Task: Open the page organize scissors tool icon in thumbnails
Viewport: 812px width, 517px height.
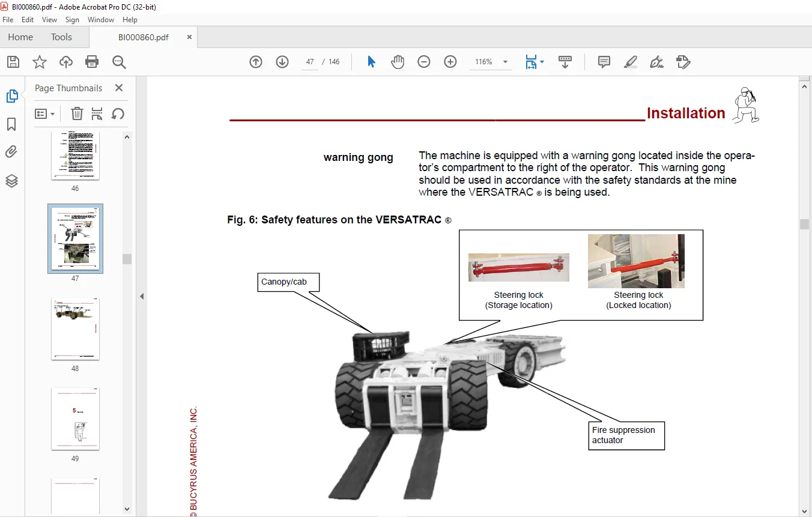Action: coord(97,113)
